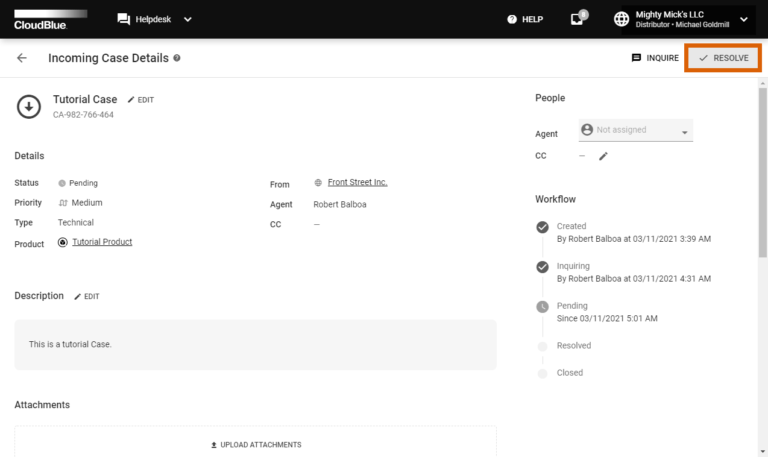Open the notifications icon with badge
This screenshot has width=768, height=457.
(x=578, y=18)
